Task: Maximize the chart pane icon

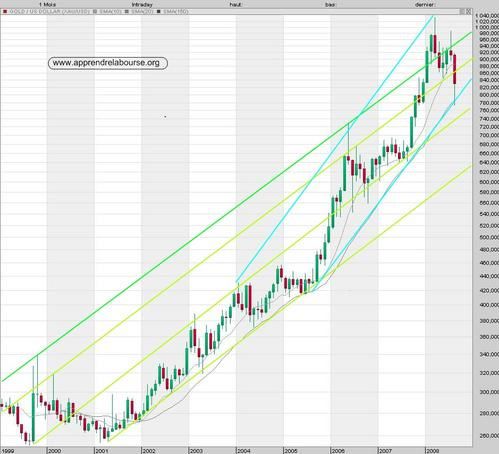Action: [x=462, y=12]
